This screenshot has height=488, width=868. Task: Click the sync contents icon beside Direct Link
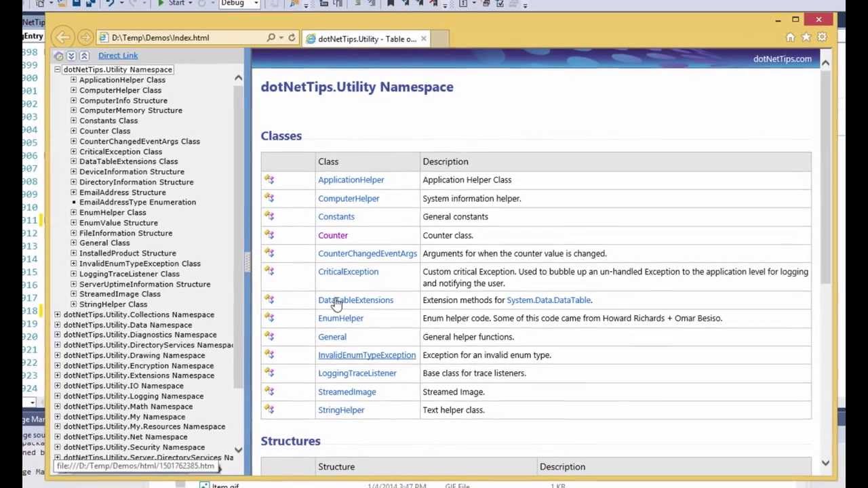pyautogui.click(x=59, y=56)
